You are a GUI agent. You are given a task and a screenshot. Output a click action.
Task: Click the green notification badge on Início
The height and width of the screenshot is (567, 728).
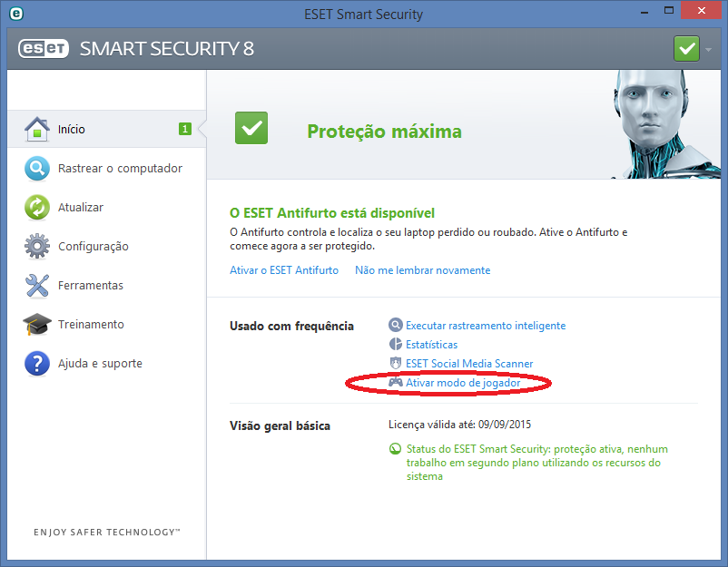(185, 129)
